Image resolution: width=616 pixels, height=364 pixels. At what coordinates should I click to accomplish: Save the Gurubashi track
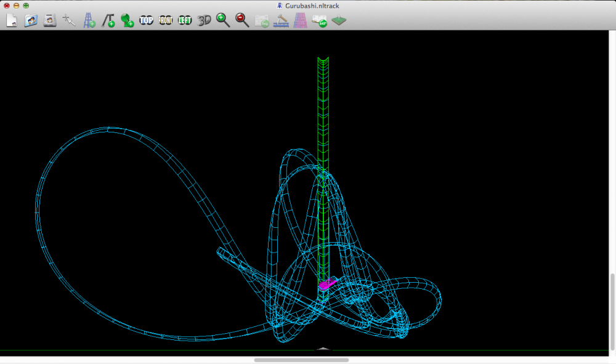pyautogui.click(x=50, y=20)
